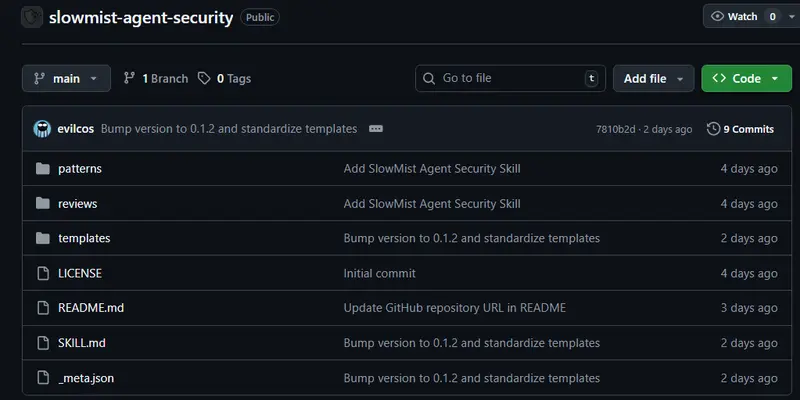The image size is (800, 400).
Task: Open the Add file dropdown
Action: point(653,78)
